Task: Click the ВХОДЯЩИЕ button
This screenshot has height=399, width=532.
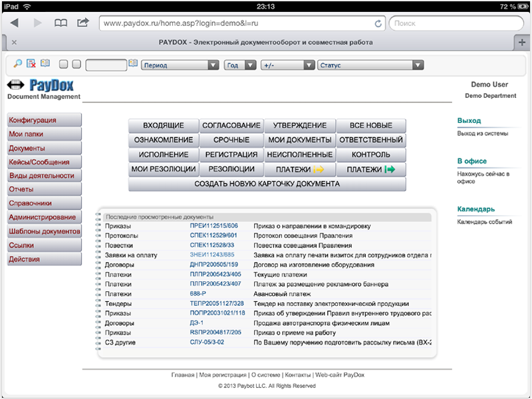Action: coord(164,126)
